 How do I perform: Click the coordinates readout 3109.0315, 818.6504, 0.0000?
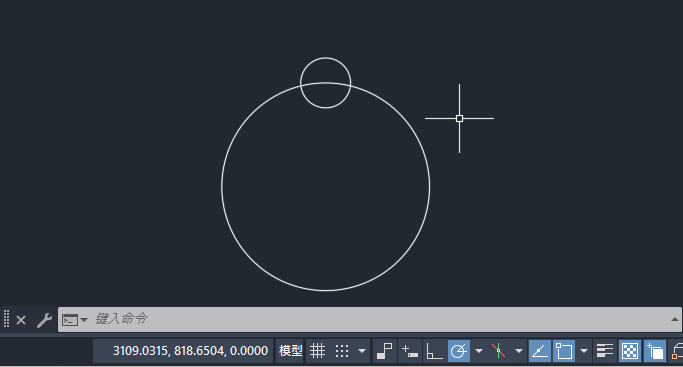coord(190,351)
